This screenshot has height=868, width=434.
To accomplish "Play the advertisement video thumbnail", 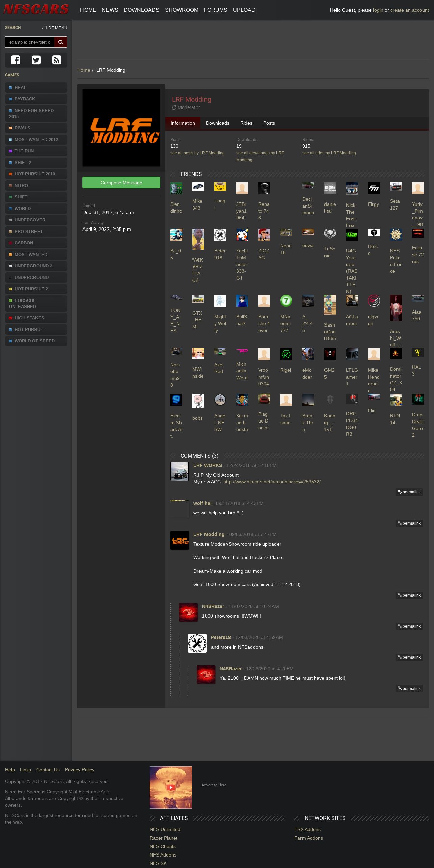I will pos(171,787).
